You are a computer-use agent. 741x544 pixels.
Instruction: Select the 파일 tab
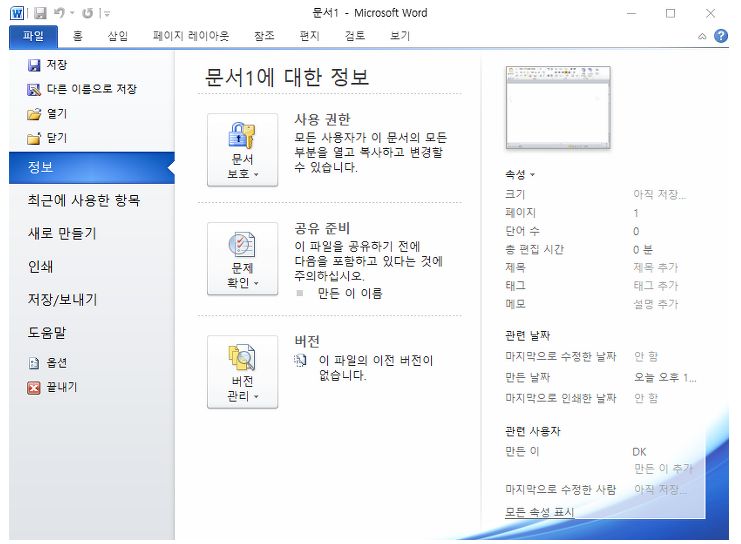point(33,36)
